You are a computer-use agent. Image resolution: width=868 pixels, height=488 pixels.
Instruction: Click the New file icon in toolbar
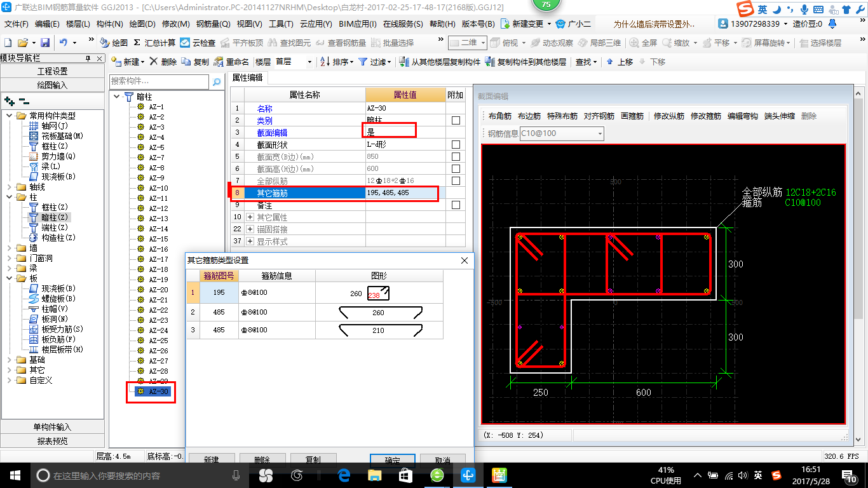[x=8, y=43]
